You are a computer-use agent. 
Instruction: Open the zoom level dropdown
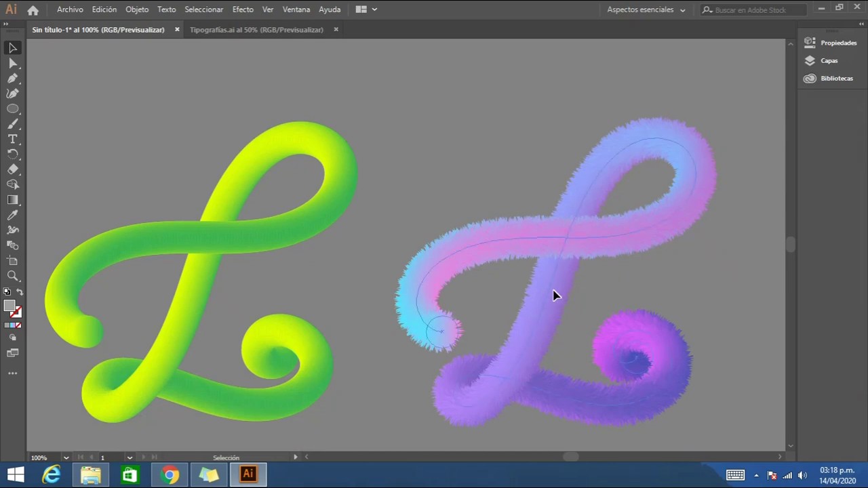point(66,457)
